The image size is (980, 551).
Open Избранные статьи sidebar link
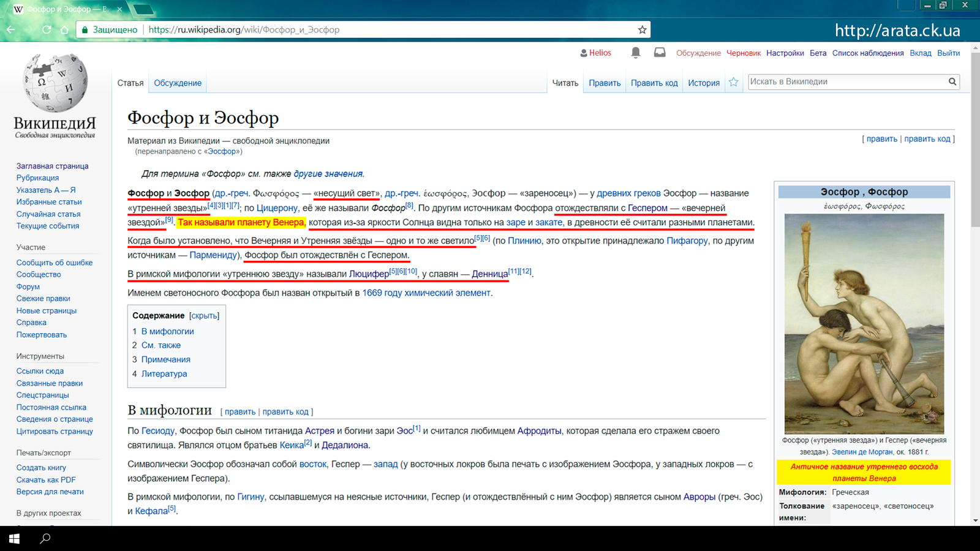tap(49, 201)
